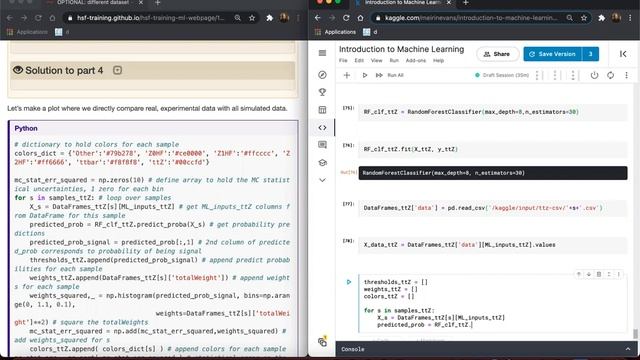Collapse the Kaggle right side panel
The width and height of the screenshot is (640, 360).
[623, 54]
